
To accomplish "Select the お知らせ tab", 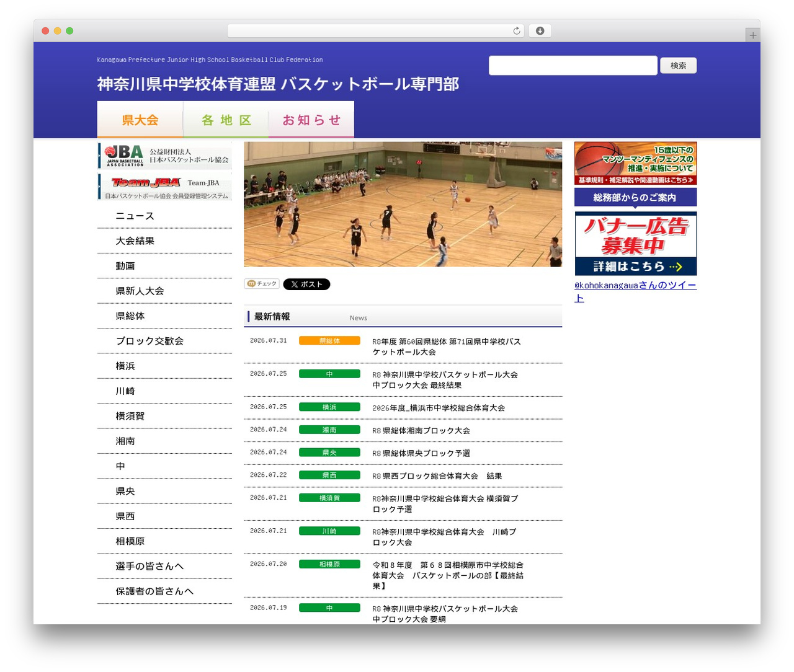I will pos(311,120).
